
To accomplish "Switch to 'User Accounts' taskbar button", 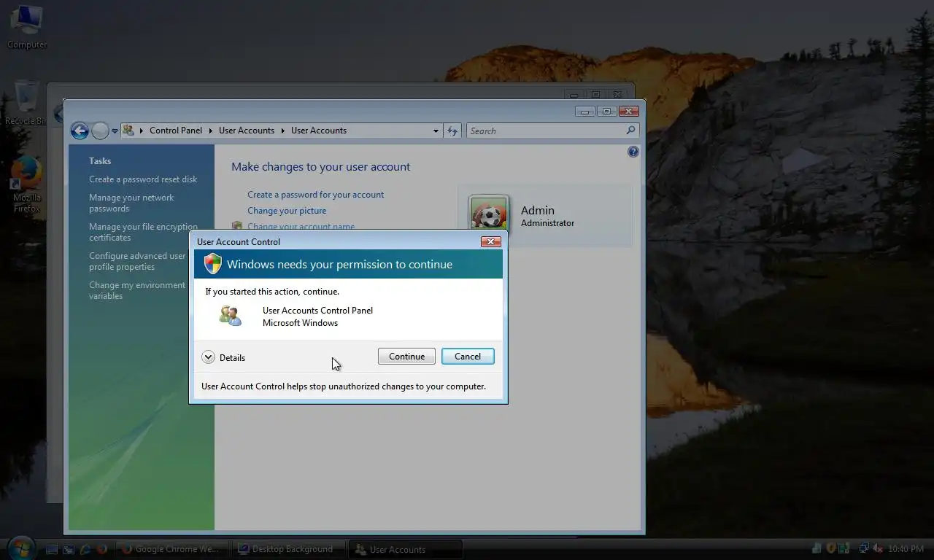I will tap(405, 549).
